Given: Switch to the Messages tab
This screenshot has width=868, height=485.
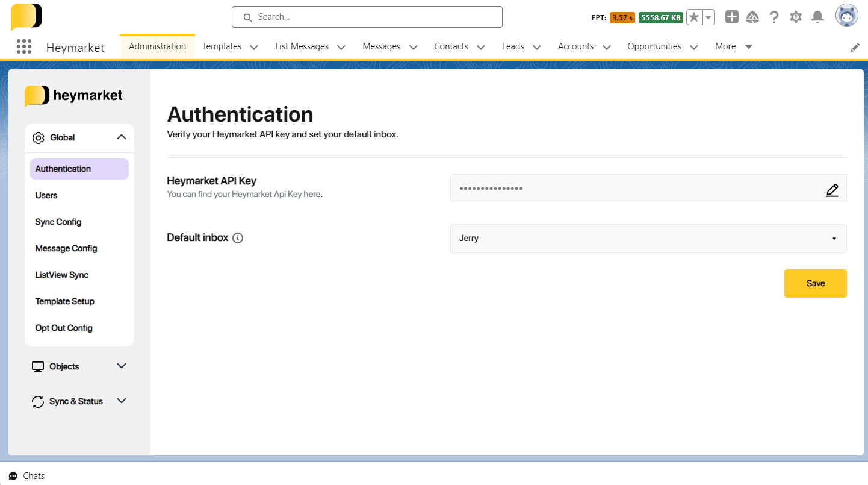Looking at the screenshot, I should click(x=382, y=46).
